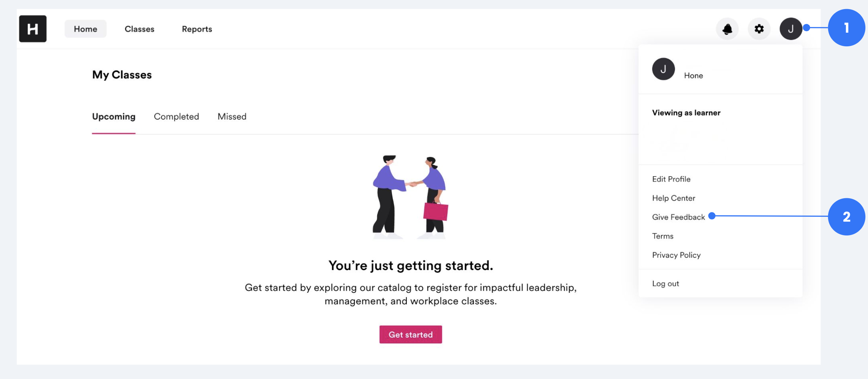Switch to the Completed tab

coord(176,117)
